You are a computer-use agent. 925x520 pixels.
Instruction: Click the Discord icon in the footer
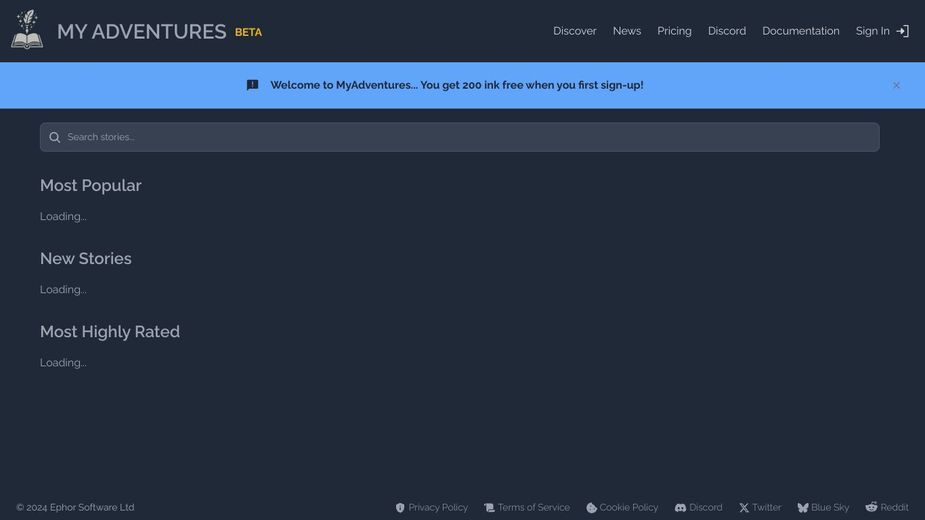tap(680, 508)
